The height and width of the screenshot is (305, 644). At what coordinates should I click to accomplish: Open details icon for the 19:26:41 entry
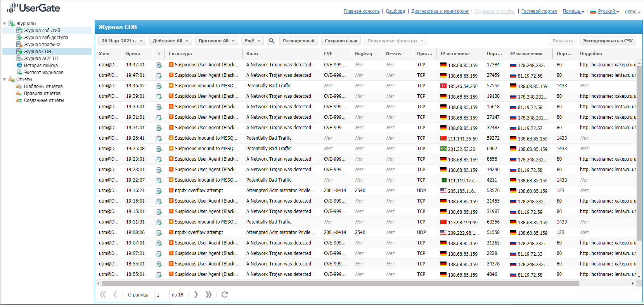click(x=159, y=139)
